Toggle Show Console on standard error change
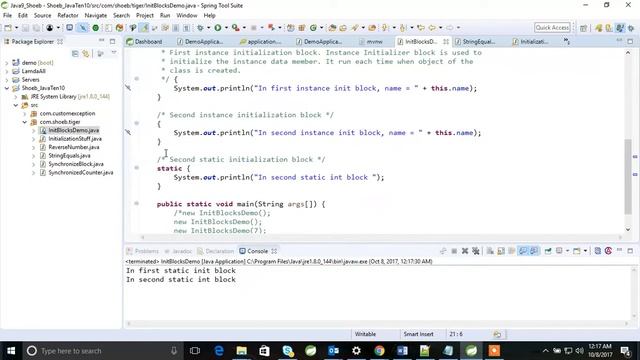Image resolution: width=640 pixels, height=360 pixels. pyautogui.click(x=534, y=251)
